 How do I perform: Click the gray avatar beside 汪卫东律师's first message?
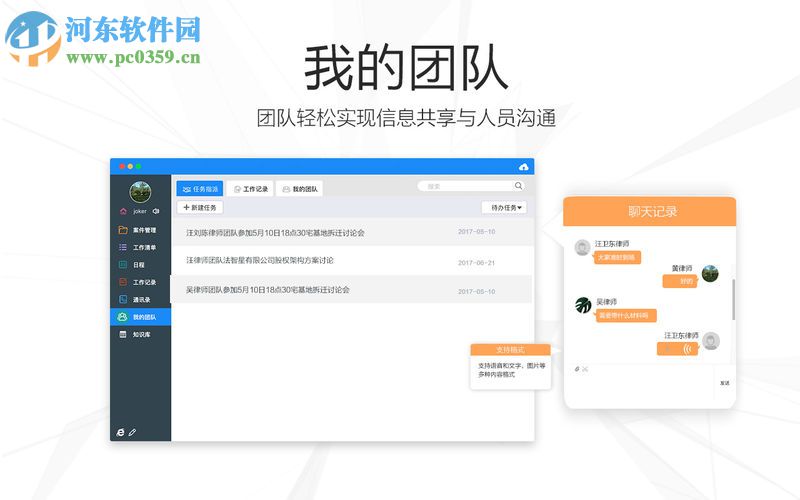(582, 247)
